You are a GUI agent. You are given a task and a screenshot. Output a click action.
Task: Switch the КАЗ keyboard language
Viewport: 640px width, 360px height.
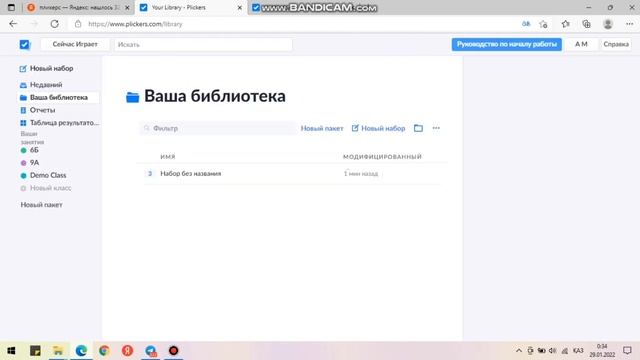point(578,351)
